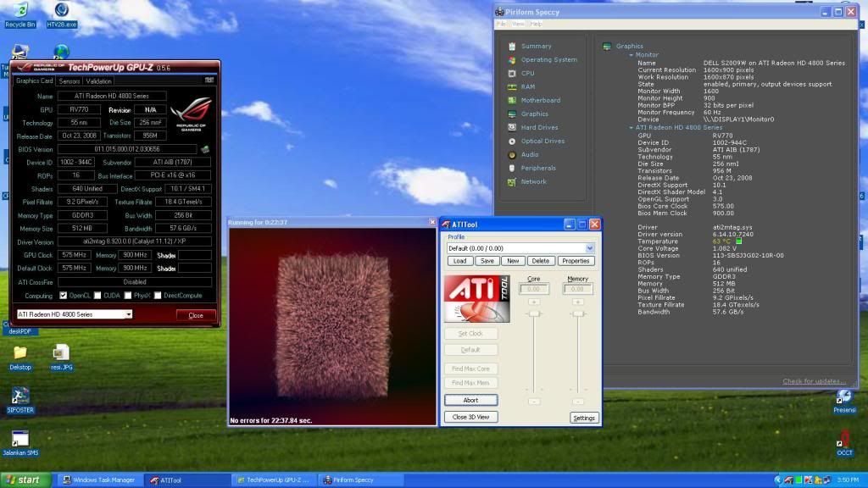868x488 pixels.
Task: Click the Memory clock slider handle in ATITool
Action: [x=578, y=313]
